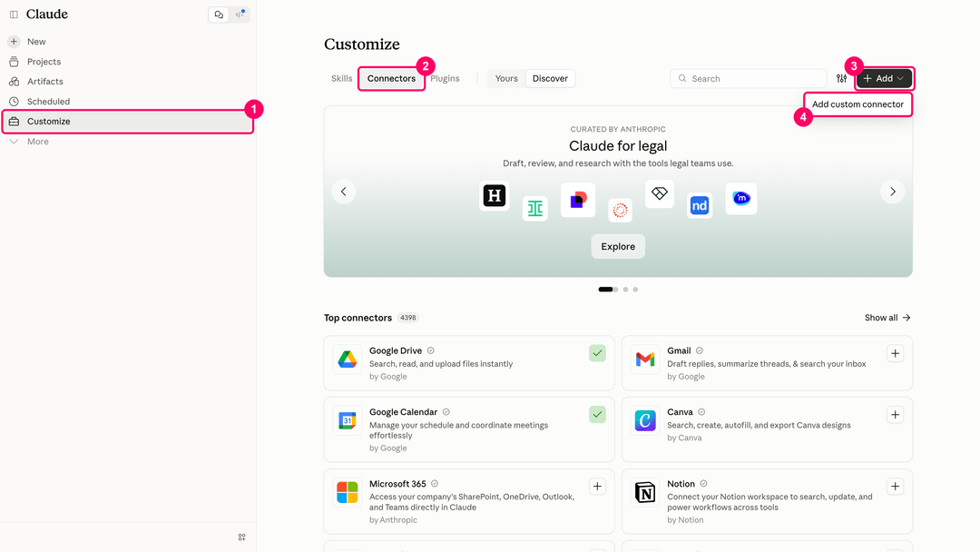Click the blue m cloud app icon
Viewport: 980px width, 552px height.
pos(741,198)
